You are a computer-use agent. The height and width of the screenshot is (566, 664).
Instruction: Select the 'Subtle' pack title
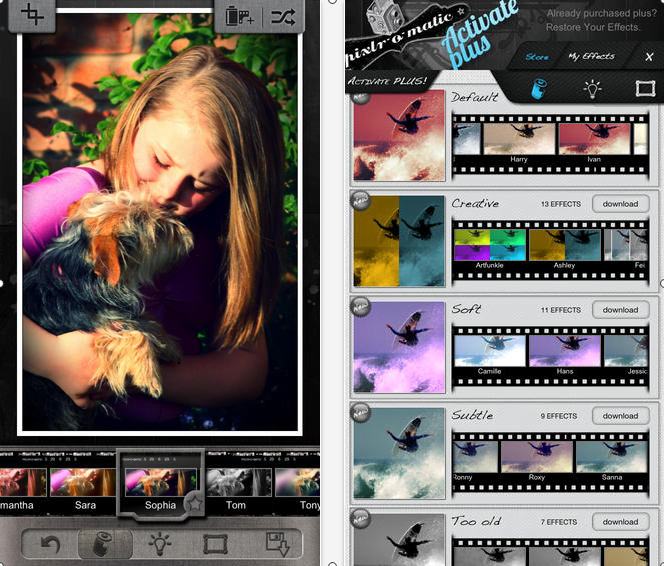coord(472,415)
